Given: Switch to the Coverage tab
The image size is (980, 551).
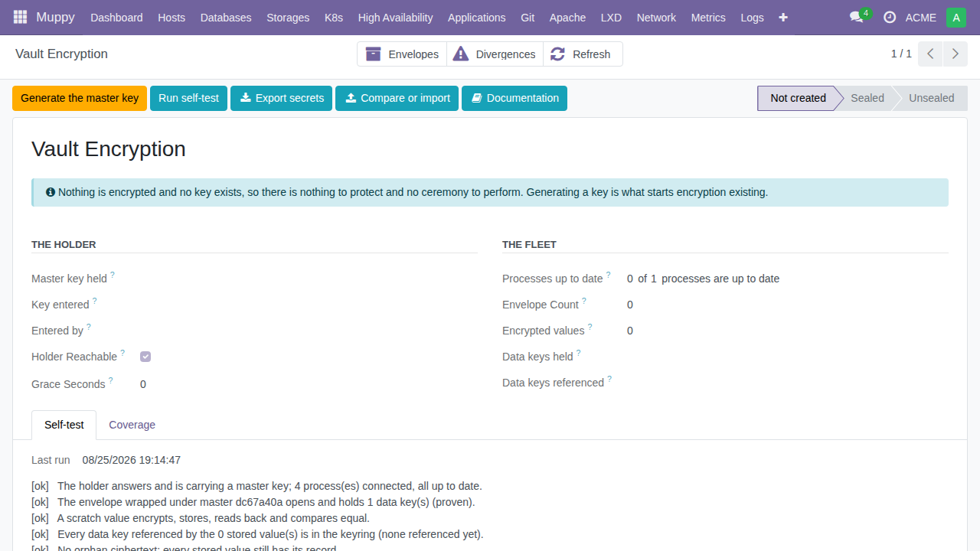Looking at the screenshot, I should click(132, 425).
